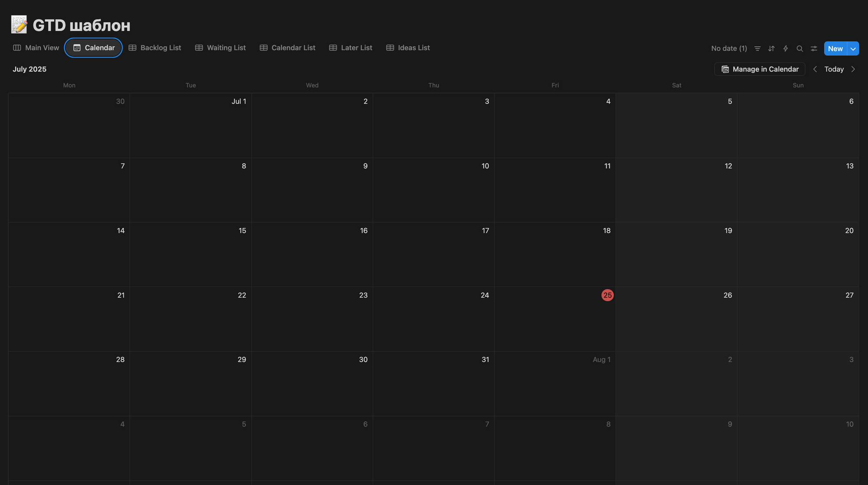
Task: Switch to Main View tab
Action: pos(36,48)
